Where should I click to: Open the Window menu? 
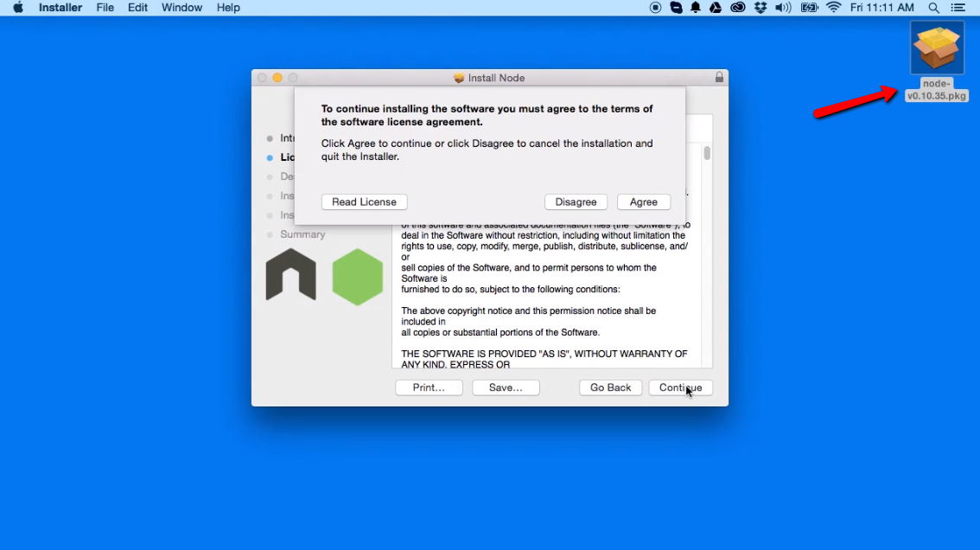pyautogui.click(x=181, y=8)
